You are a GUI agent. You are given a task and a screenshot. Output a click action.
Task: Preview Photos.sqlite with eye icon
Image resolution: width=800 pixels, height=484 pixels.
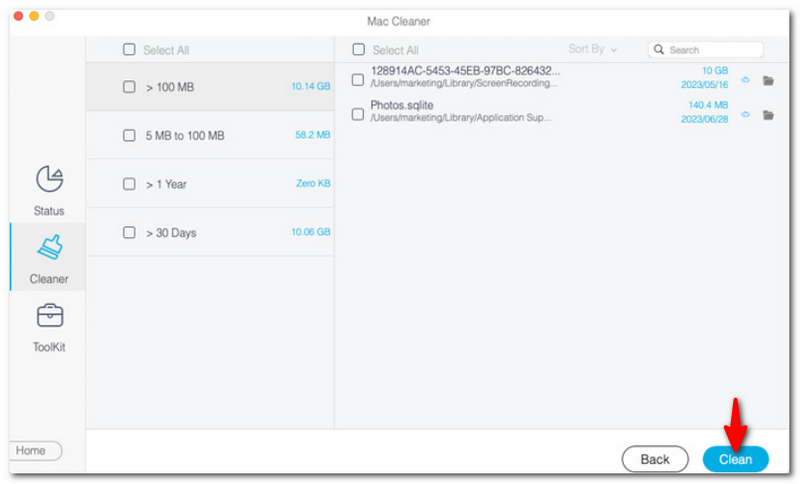click(x=745, y=115)
